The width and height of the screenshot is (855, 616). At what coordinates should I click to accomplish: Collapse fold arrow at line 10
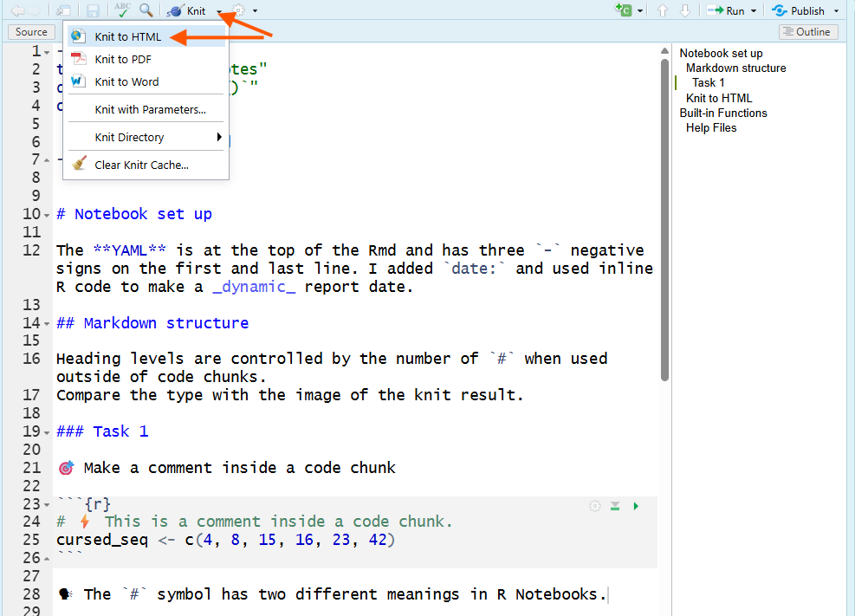point(47,216)
